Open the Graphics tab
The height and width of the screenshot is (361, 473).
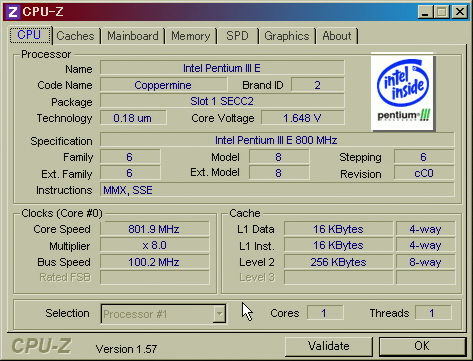point(287,36)
